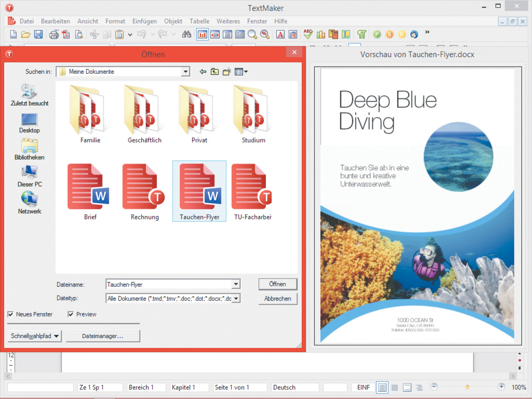Click the Dateimanager button
This screenshot has height=399, width=532.
(103, 336)
